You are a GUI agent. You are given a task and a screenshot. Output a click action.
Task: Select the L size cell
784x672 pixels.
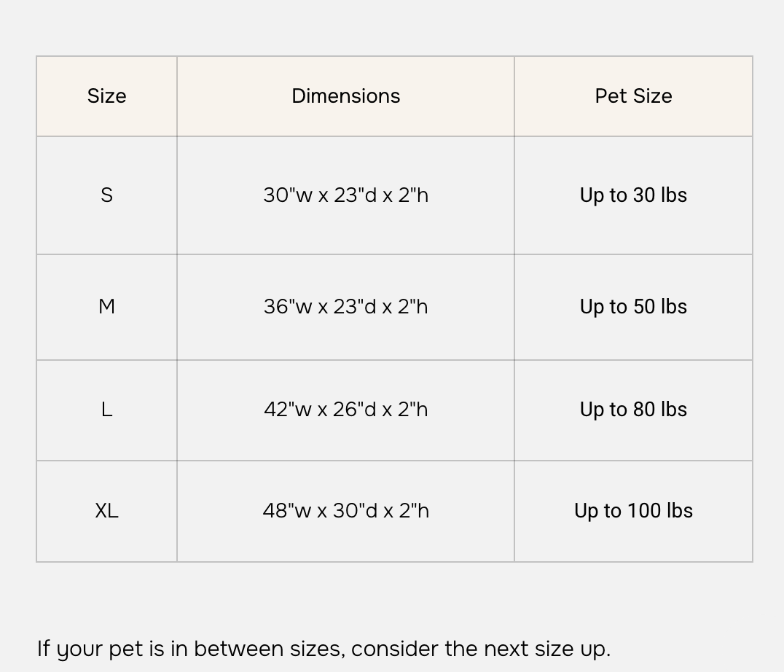[106, 410]
